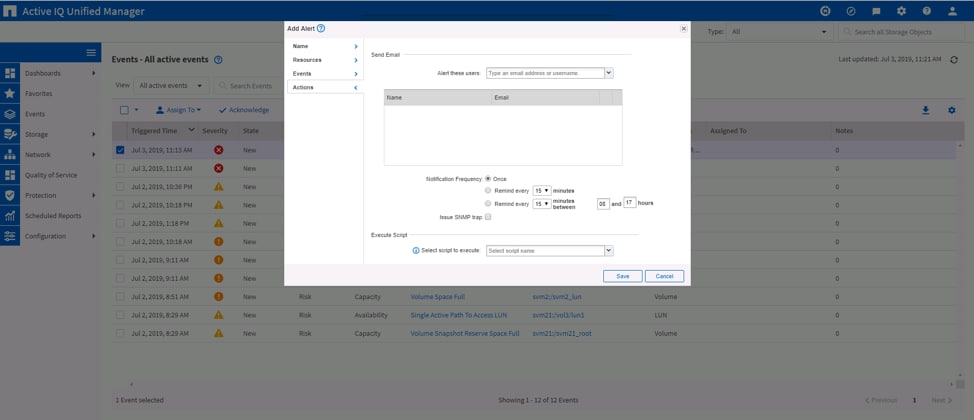
Task: Select Remind every minutes between radio
Action: (488, 203)
